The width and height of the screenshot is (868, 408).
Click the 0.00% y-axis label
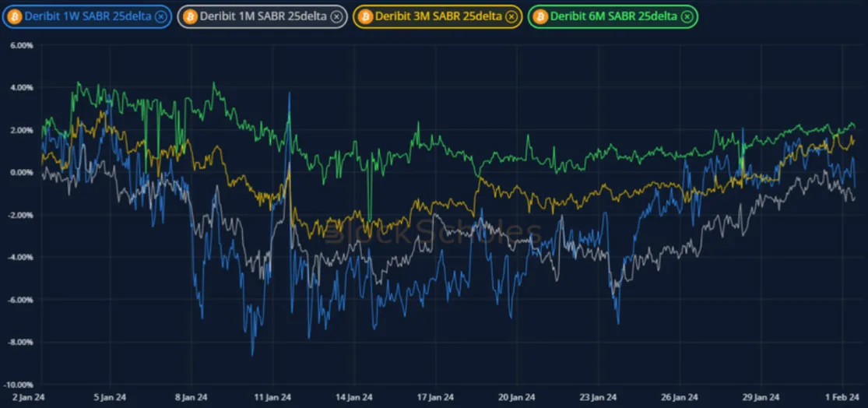click(22, 172)
